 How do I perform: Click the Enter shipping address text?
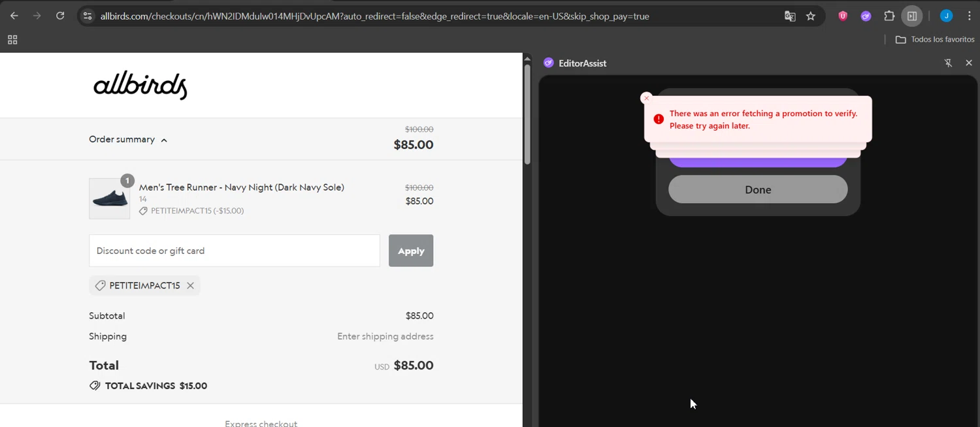tap(385, 336)
